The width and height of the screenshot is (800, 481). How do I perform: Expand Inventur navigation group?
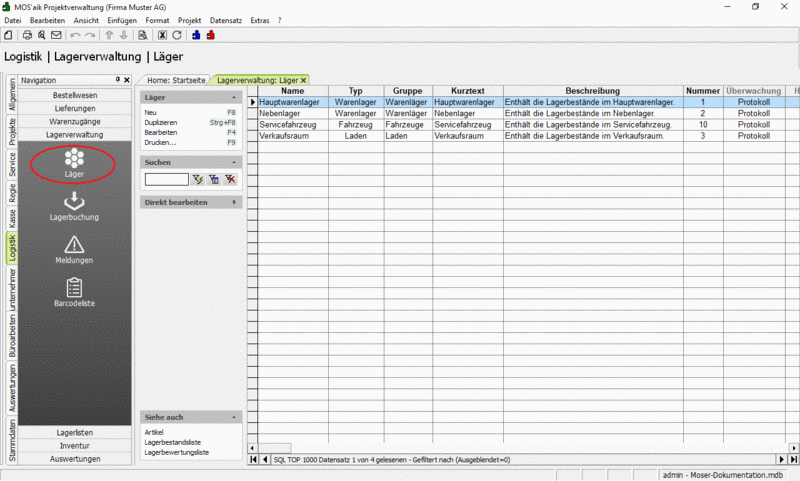pos(75,446)
